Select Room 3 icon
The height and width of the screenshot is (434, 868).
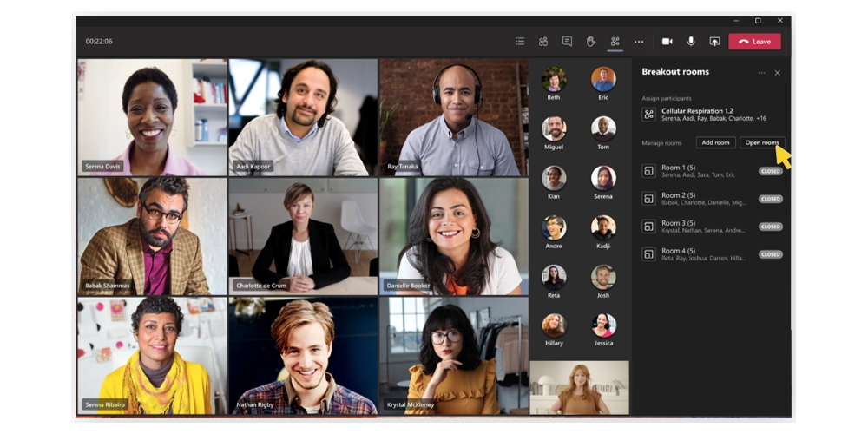pos(648,227)
